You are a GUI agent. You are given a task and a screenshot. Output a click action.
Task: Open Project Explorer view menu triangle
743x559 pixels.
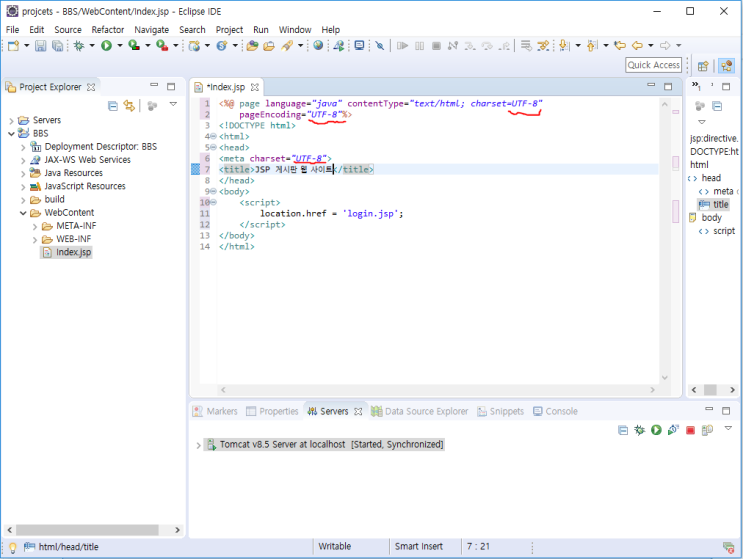coord(173,104)
